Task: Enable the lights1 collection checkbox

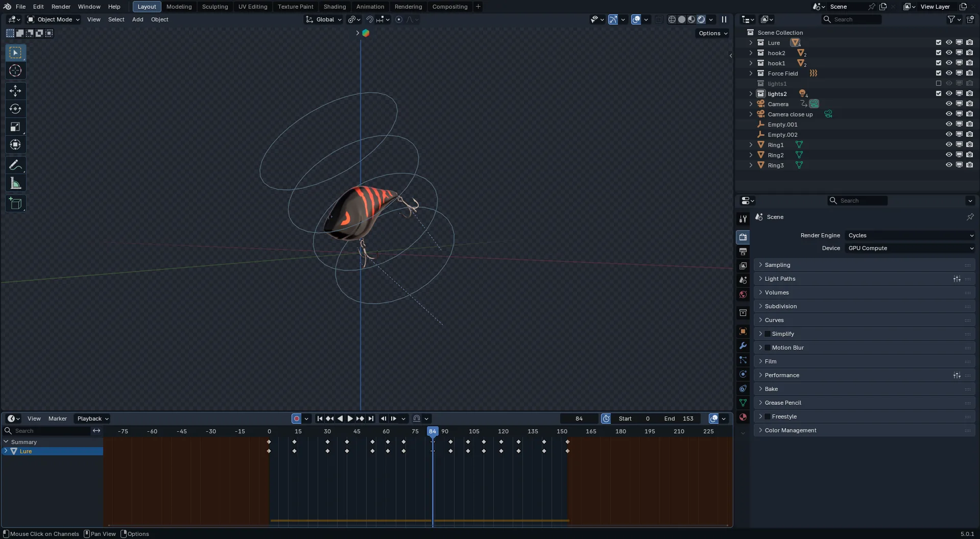Action: click(939, 83)
